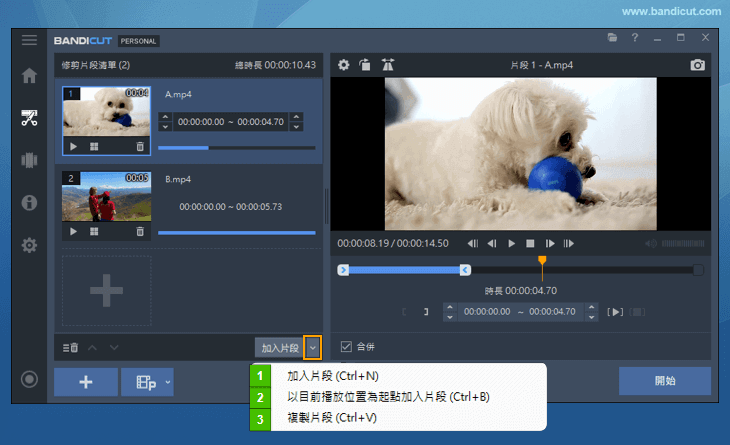Decrease start time of A.mp4 segment in list
The width and height of the screenshot is (730, 445).
click(165, 127)
